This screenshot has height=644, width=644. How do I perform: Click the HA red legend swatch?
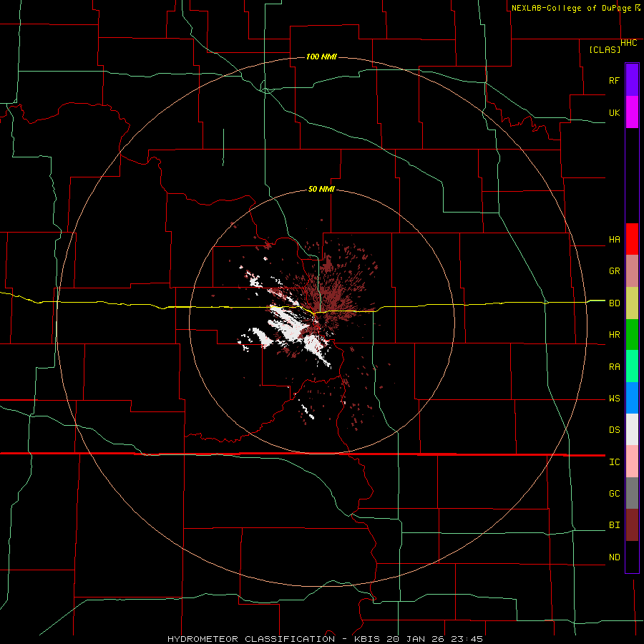tap(632, 239)
